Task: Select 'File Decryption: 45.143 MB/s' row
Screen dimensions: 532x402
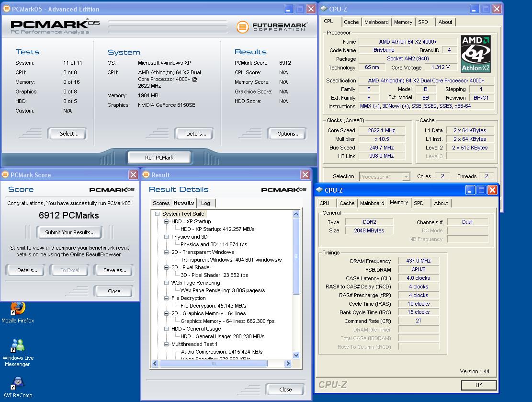Action: pos(214,306)
